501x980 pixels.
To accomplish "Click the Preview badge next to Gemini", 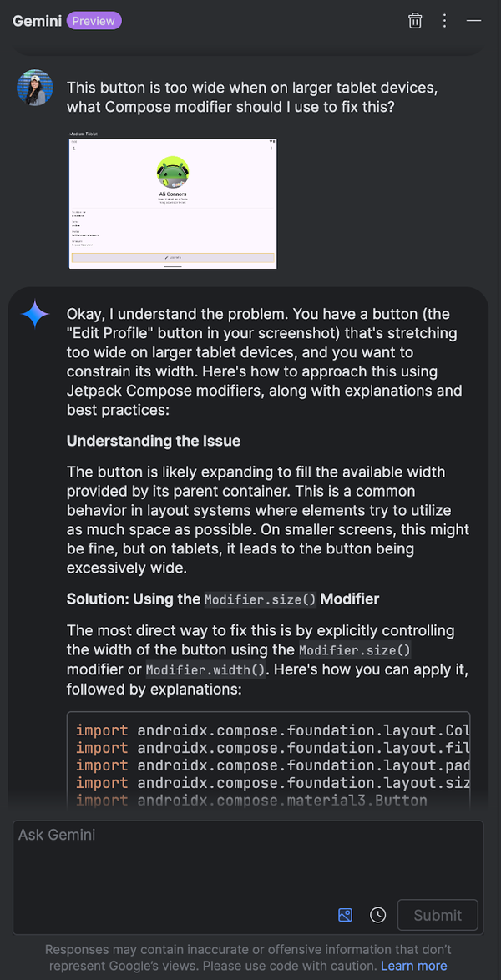I will [94, 20].
